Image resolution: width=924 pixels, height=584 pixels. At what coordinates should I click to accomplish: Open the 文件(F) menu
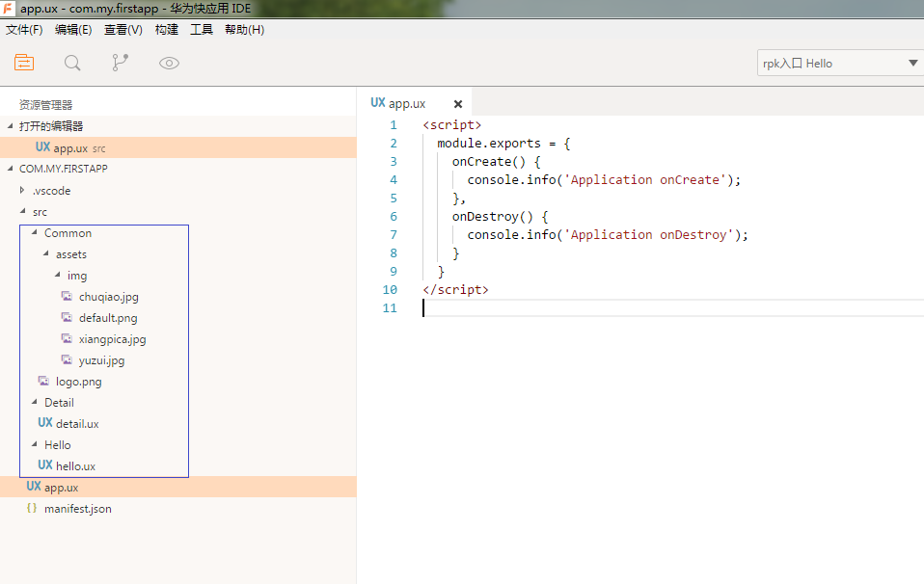[x=24, y=30]
